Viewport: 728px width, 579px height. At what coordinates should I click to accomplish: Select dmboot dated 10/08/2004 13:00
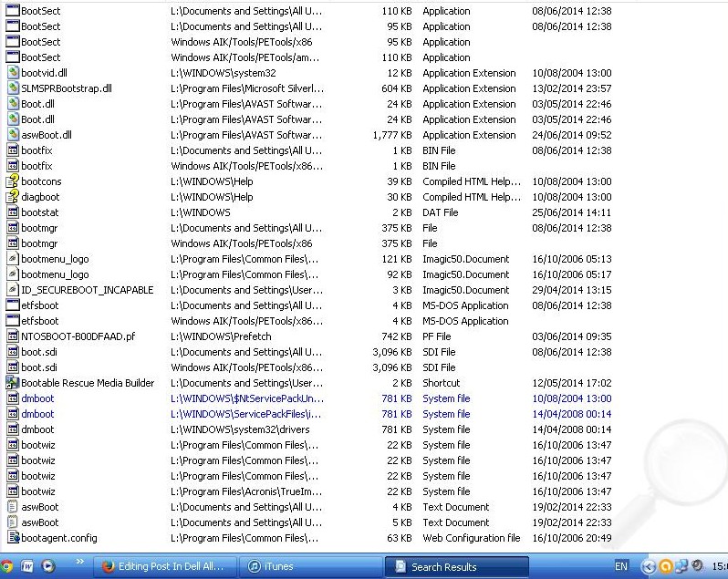click(x=37, y=398)
